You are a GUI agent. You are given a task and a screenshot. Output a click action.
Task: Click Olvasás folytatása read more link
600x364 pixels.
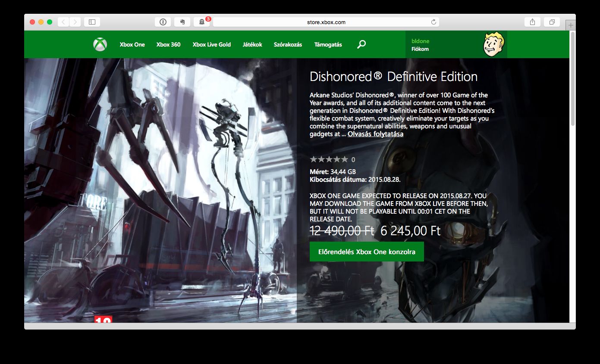pyautogui.click(x=376, y=134)
